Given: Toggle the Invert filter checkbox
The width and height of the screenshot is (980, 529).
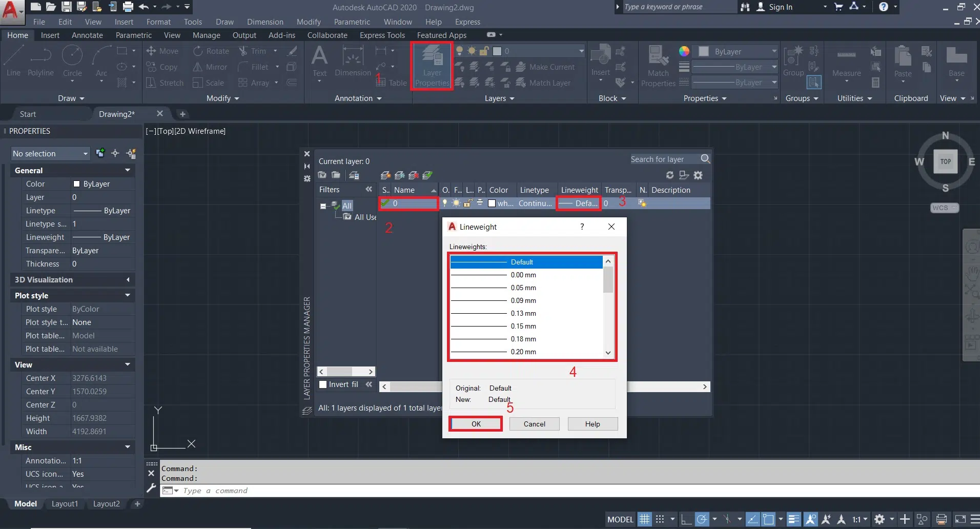Looking at the screenshot, I should coord(323,384).
